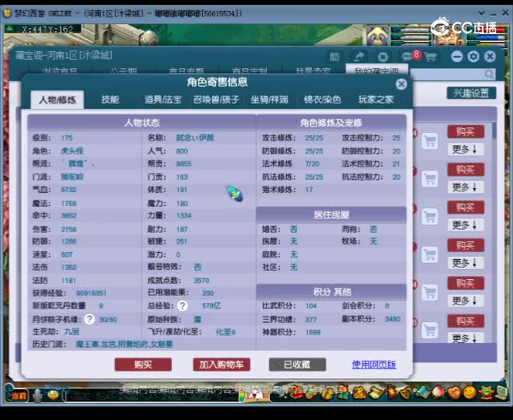Click the question mark beside 总经验
Viewport: 513px width, 420px height.
[182, 306]
